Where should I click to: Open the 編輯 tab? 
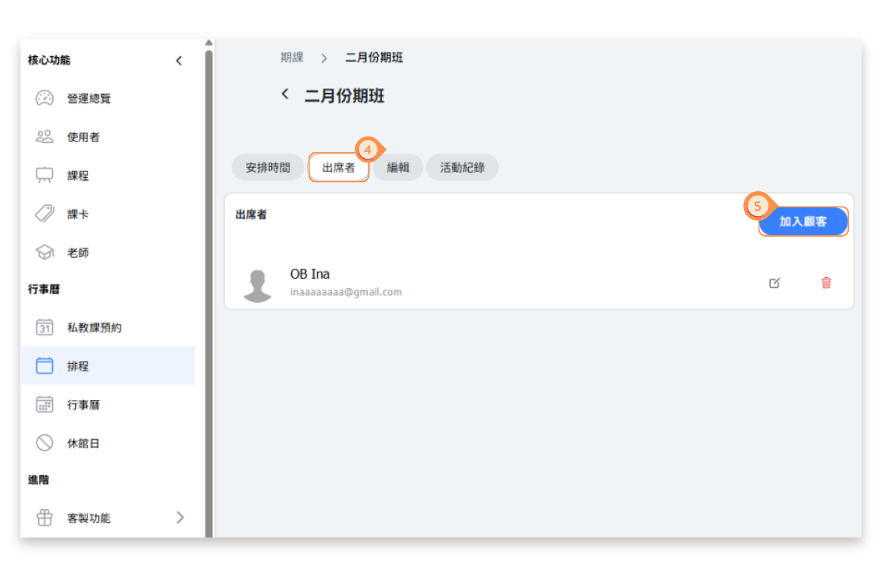coord(398,168)
